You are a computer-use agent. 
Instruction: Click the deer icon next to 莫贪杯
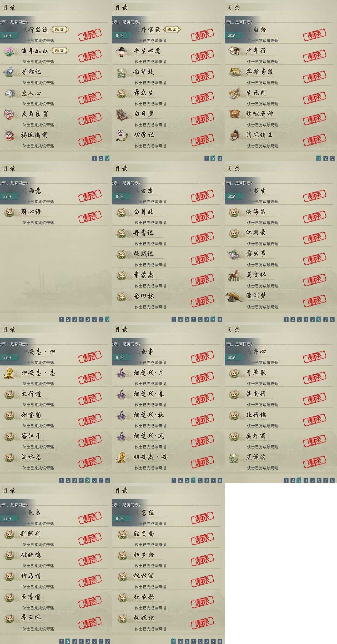pos(234,275)
